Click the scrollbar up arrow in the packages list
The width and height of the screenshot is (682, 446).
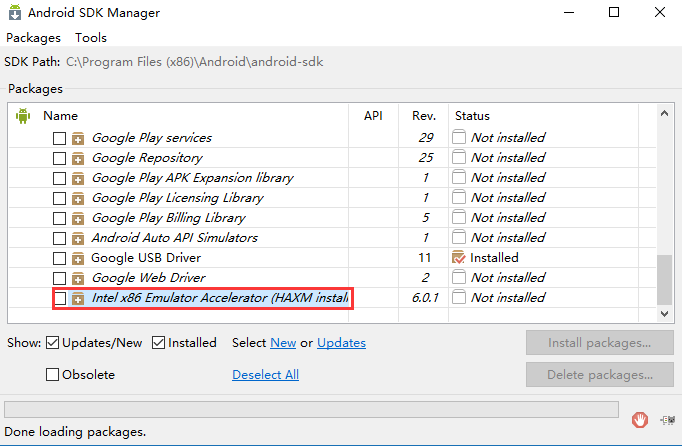click(664, 114)
